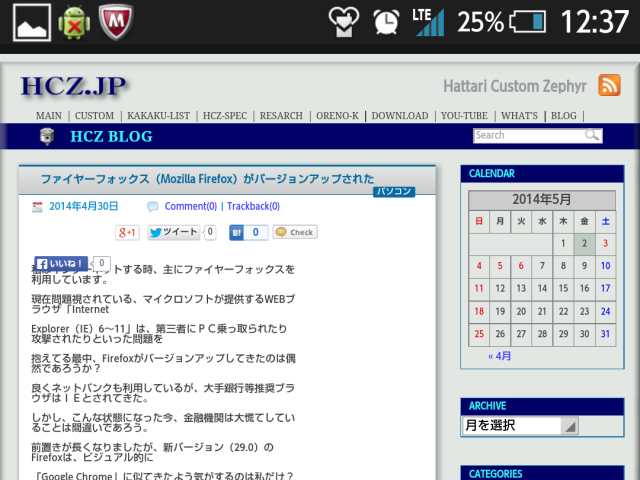Tap the heart download status icon
Viewport: 640px width, 480px height.
(x=344, y=22)
